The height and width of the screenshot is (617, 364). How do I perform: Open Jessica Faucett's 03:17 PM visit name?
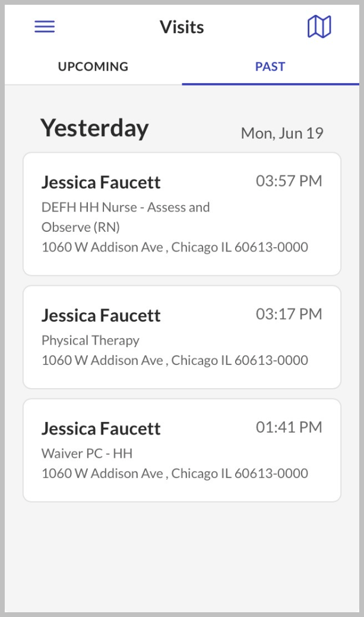point(101,315)
